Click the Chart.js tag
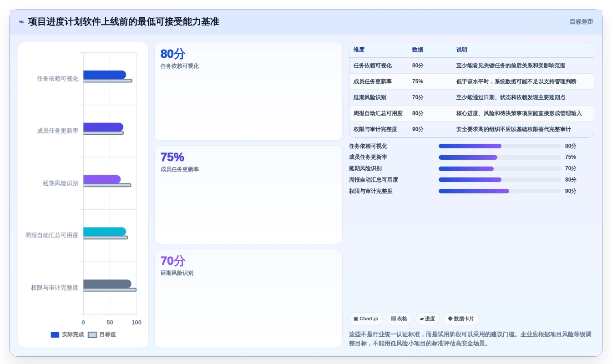Image resolution: width=612 pixels, height=364 pixels. coord(366,319)
